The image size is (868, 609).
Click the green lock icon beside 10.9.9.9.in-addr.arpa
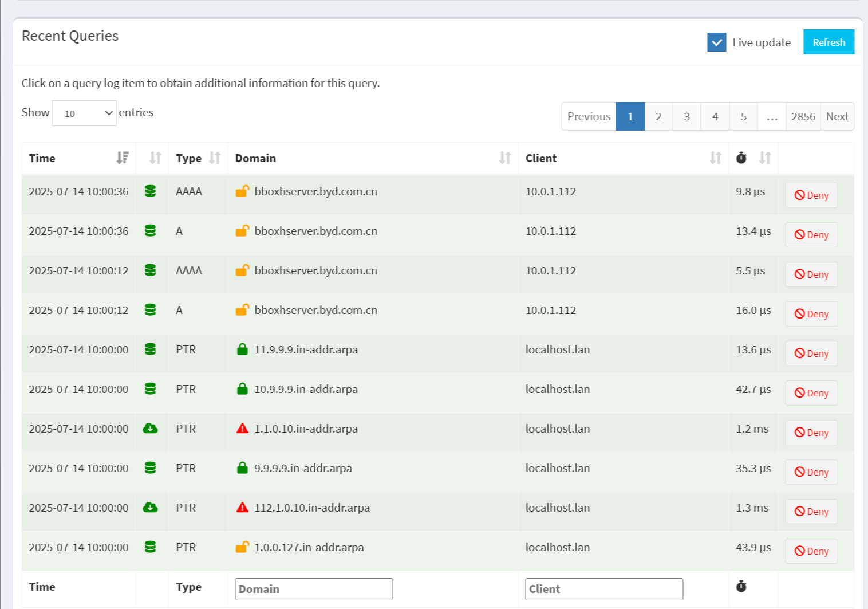[x=242, y=388]
